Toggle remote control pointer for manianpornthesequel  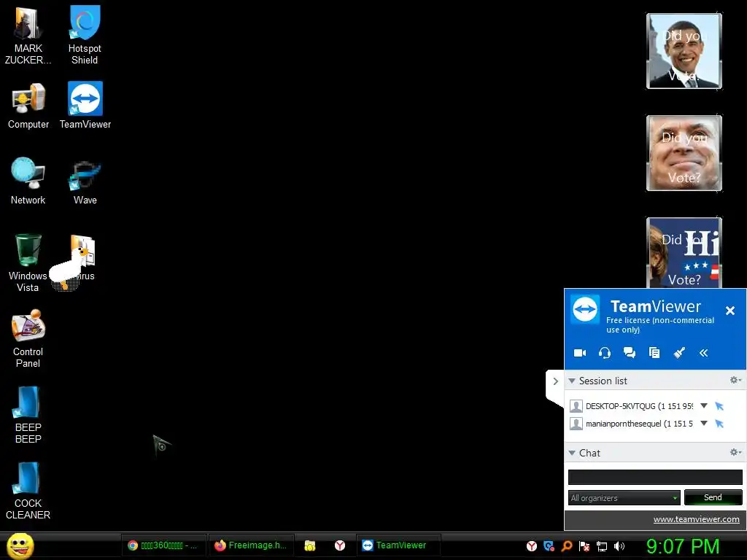coord(719,424)
